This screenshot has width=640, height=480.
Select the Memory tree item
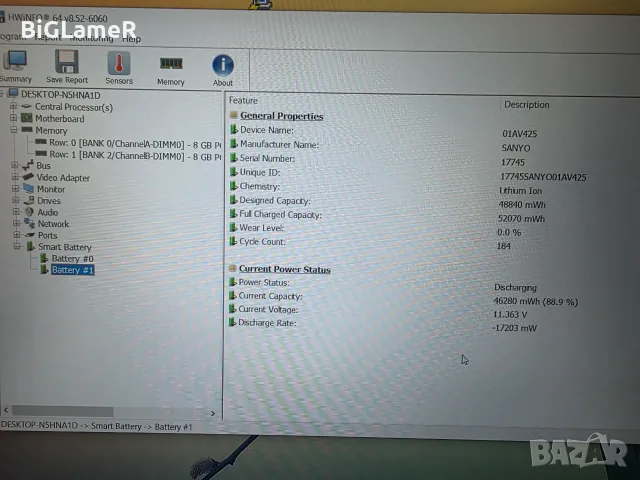point(51,131)
